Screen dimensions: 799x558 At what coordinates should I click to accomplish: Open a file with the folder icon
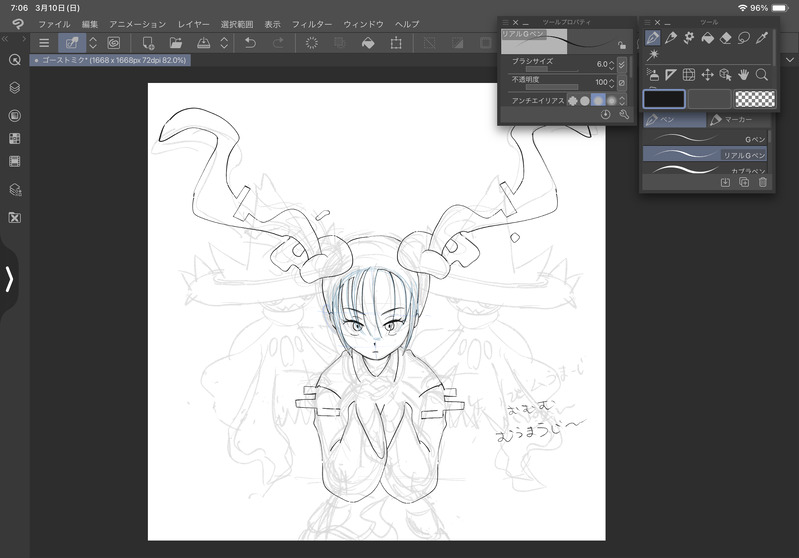coord(176,43)
